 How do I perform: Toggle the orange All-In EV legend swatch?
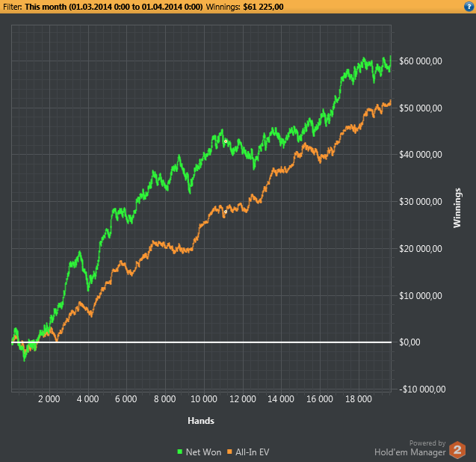tap(229, 452)
